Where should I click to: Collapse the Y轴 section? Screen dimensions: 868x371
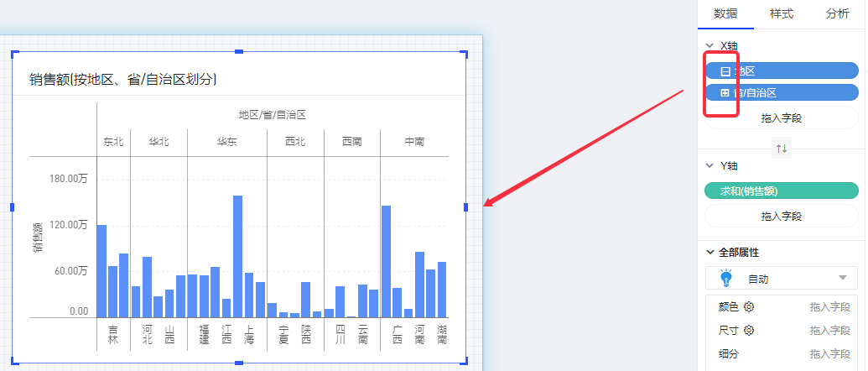(x=709, y=166)
